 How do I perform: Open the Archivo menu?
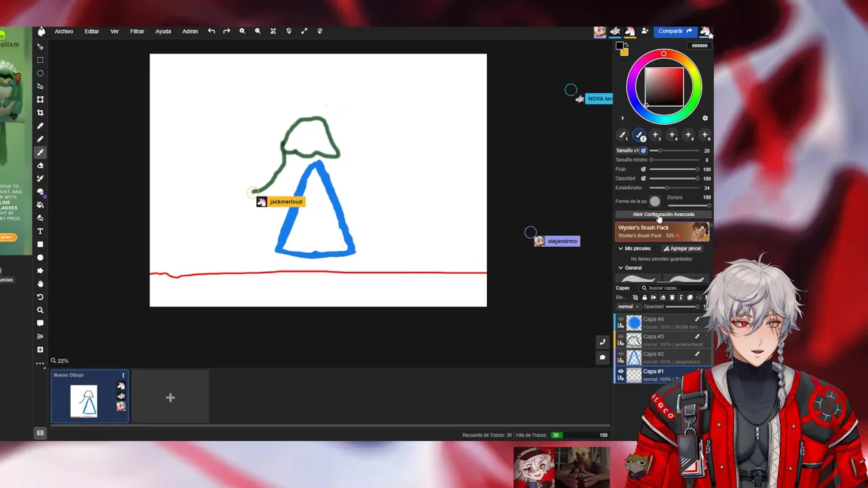64,31
